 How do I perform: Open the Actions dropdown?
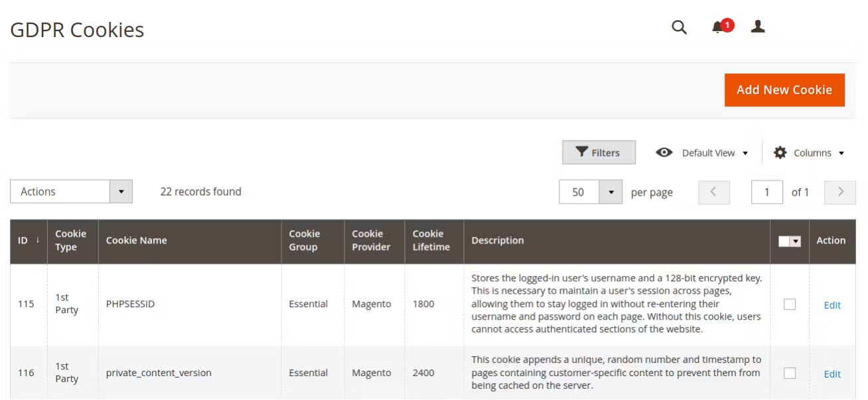pos(71,191)
